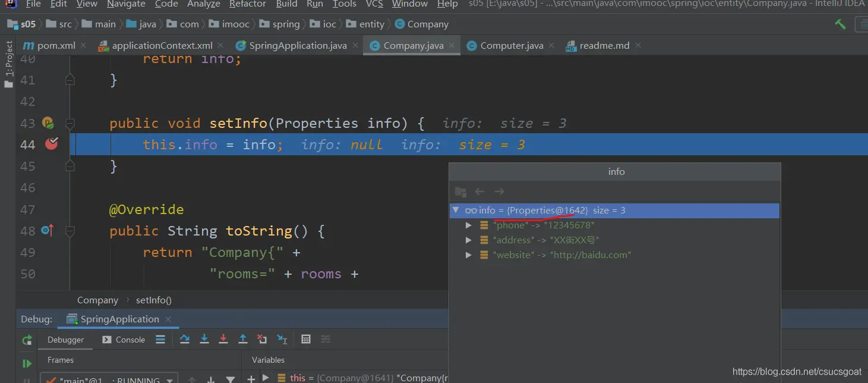Click the Step Out debugger icon

tap(243, 339)
